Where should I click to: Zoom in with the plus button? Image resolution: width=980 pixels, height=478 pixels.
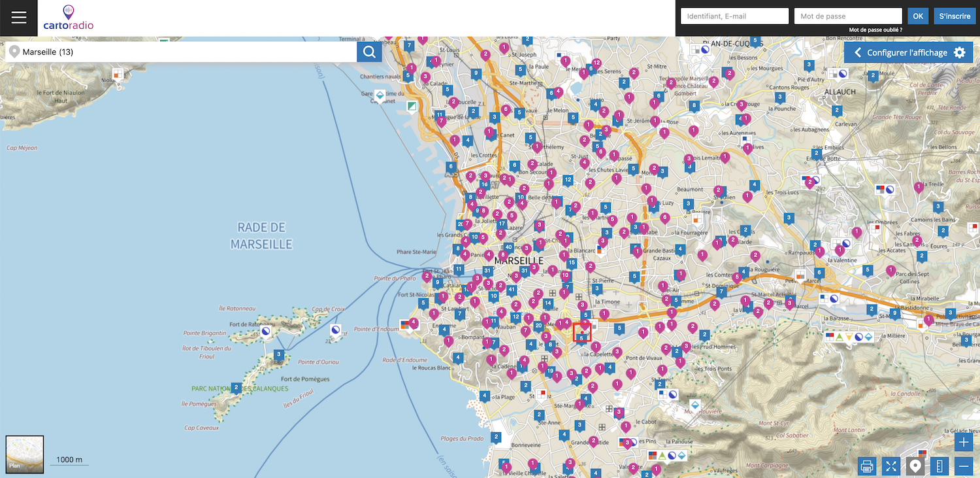pos(964,443)
